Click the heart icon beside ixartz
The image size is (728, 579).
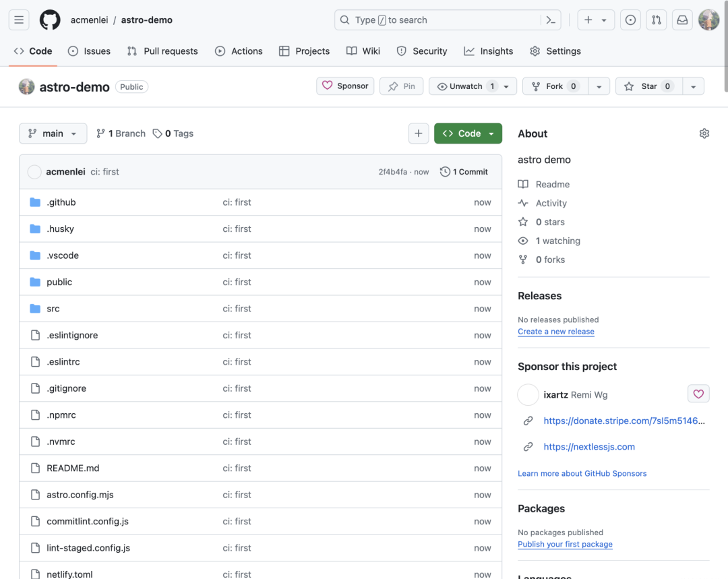[x=698, y=394]
